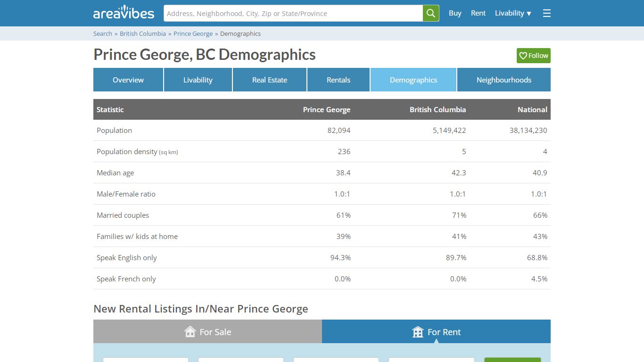Click the Speak English only row label

pyautogui.click(x=127, y=257)
